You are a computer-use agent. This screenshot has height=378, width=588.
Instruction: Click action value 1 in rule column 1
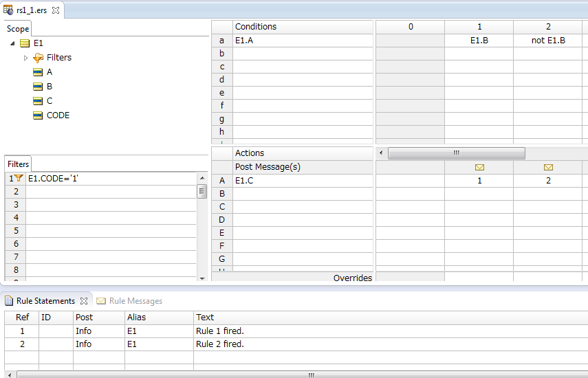(479, 181)
